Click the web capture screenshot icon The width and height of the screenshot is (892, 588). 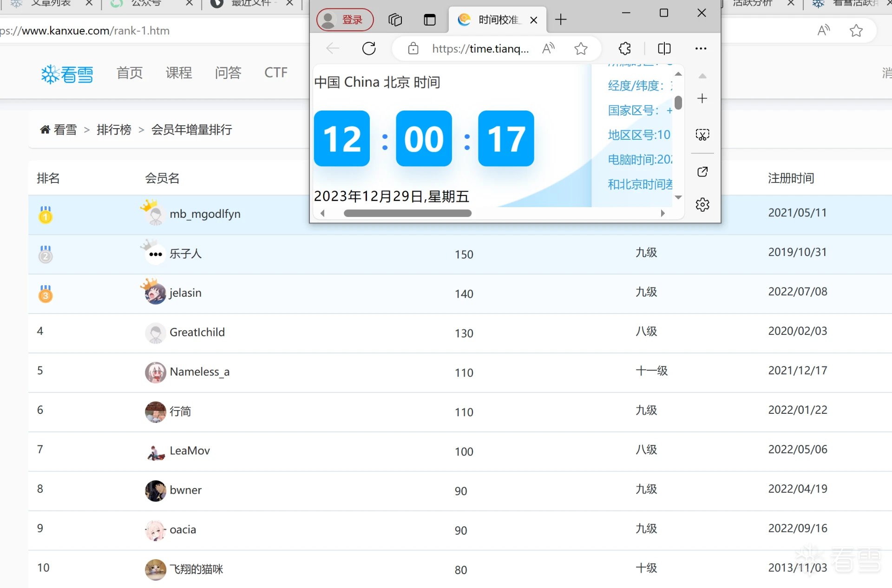coord(702,135)
